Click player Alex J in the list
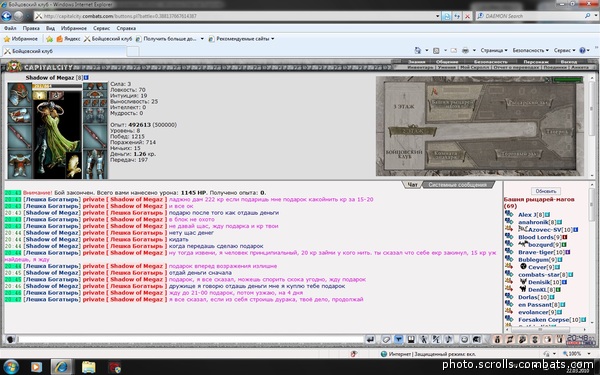Viewport: 600px width, 375px height. [x=527, y=215]
